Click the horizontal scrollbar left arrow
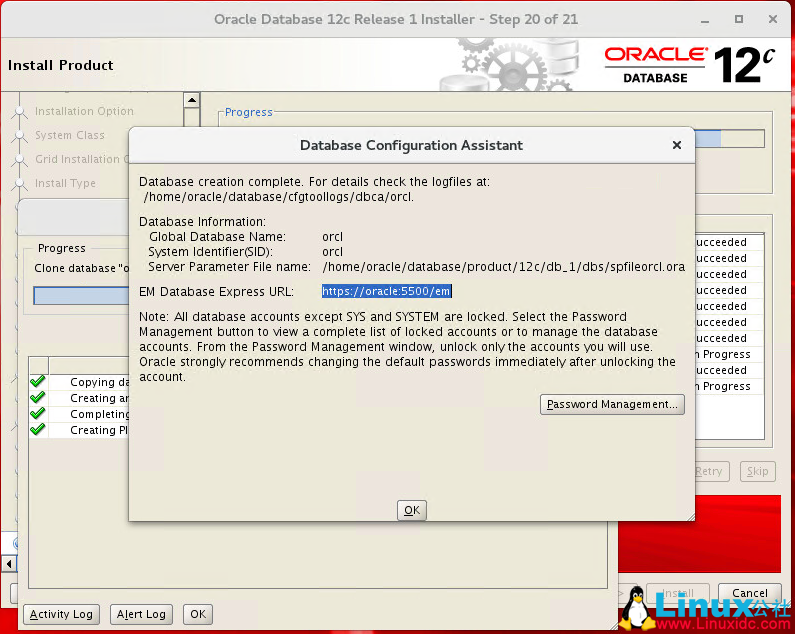 tap(9, 563)
